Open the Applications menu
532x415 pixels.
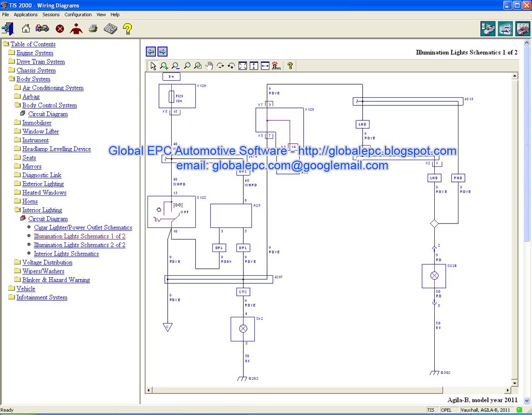coord(26,15)
